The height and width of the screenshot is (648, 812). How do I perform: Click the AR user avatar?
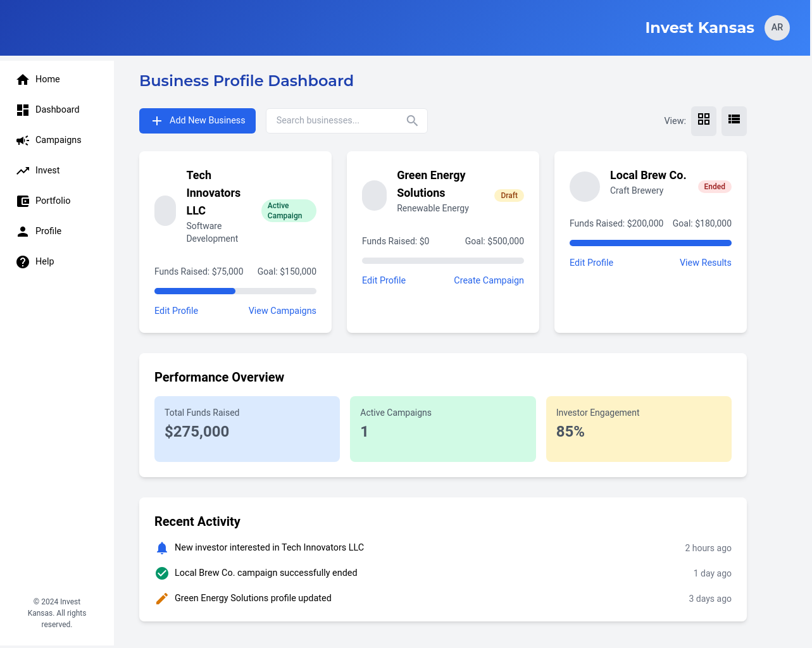[777, 28]
